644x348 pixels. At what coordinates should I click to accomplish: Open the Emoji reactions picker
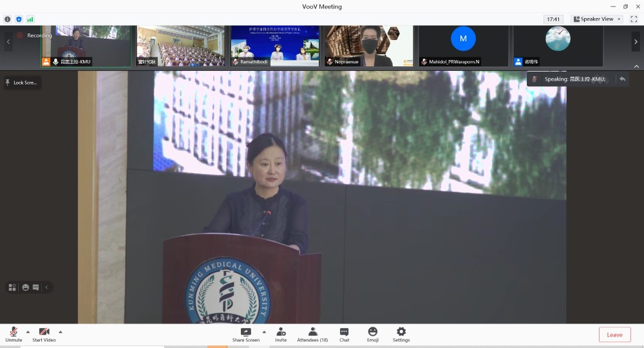coord(372,333)
